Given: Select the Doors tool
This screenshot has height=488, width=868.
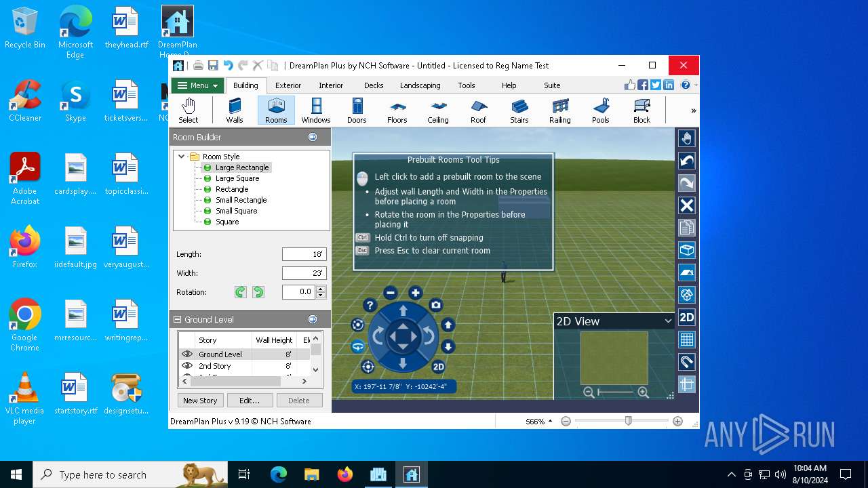Looking at the screenshot, I should [357, 110].
